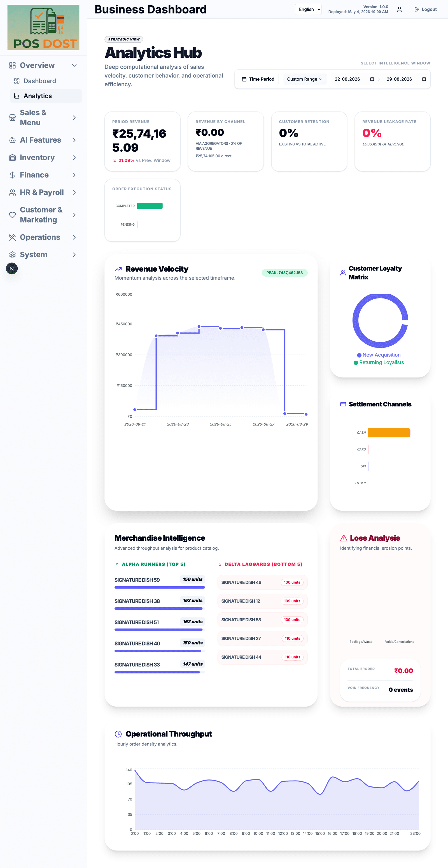Click the Revenue by Channel card
This screenshot has height=868, width=448.
coord(226,142)
